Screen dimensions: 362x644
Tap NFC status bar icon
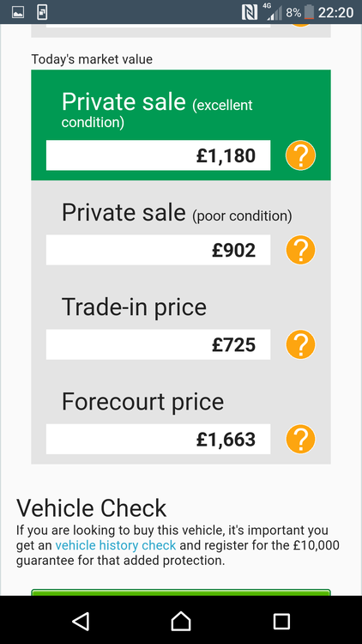point(250,12)
